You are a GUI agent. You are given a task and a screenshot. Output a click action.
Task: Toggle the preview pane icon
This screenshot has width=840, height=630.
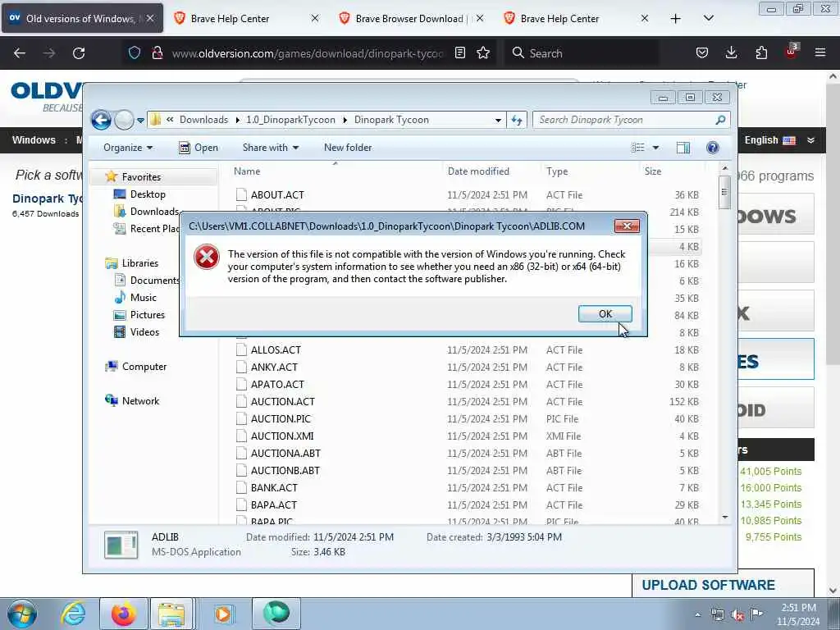pyautogui.click(x=683, y=148)
